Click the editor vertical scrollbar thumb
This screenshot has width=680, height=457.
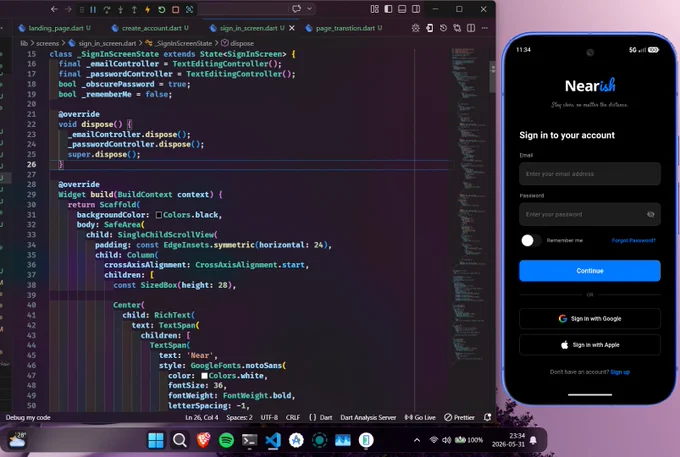(x=492, y=77)
